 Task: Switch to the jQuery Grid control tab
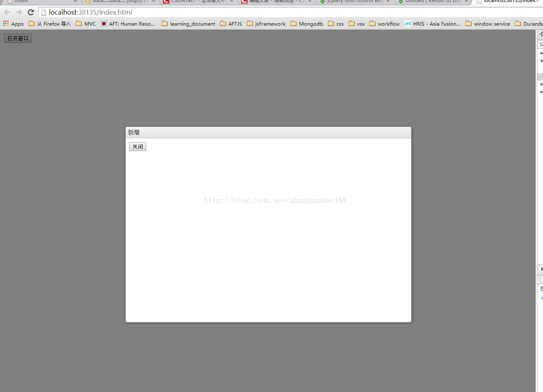(x=354, y=2)
